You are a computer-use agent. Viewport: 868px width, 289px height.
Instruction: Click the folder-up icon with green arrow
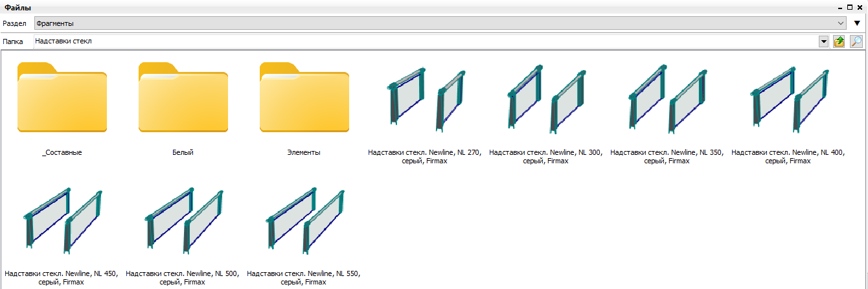[839, 41]
